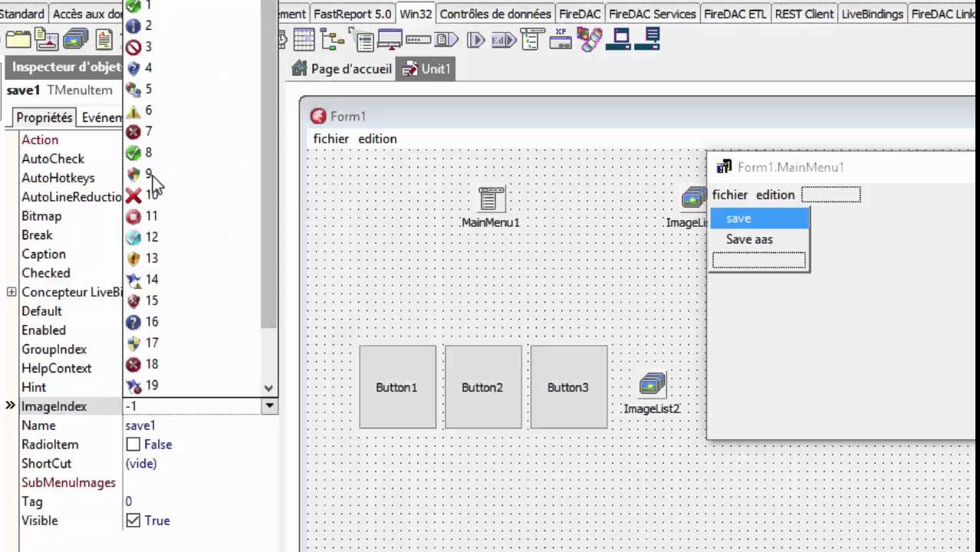Select the colorful ribbon component icon in palette

tap(590, 38)
